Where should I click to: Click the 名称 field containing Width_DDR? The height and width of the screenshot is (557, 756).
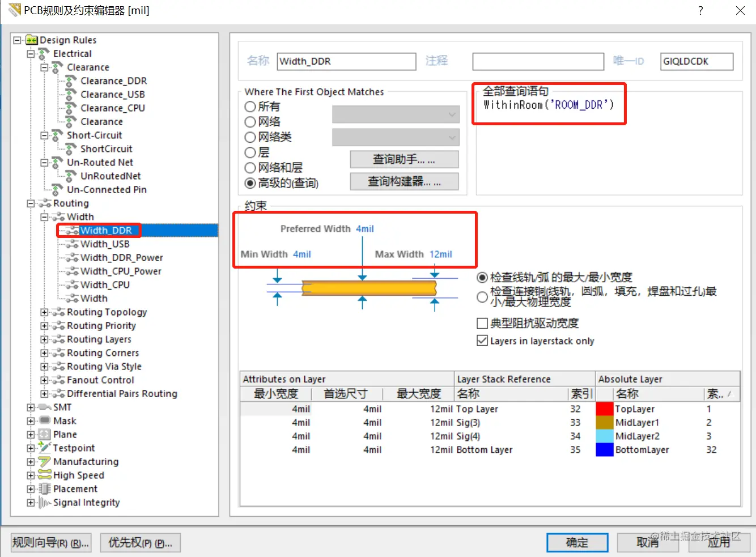(346, 61)
